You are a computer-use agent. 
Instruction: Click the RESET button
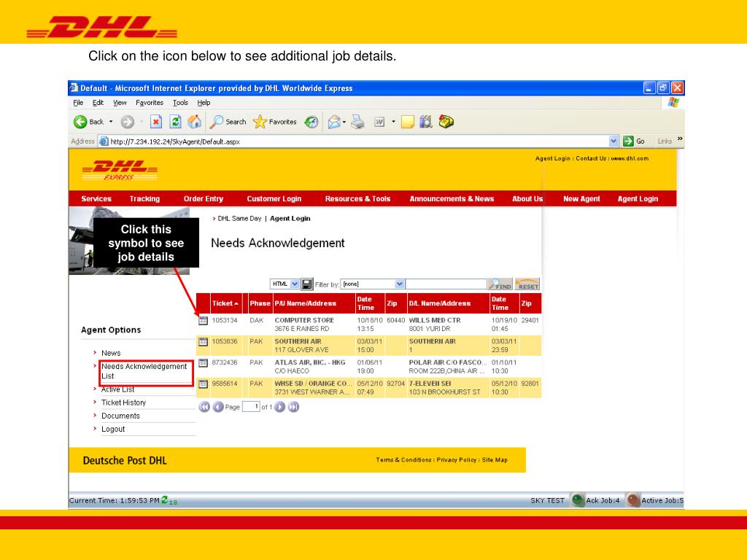pos(527,284)
